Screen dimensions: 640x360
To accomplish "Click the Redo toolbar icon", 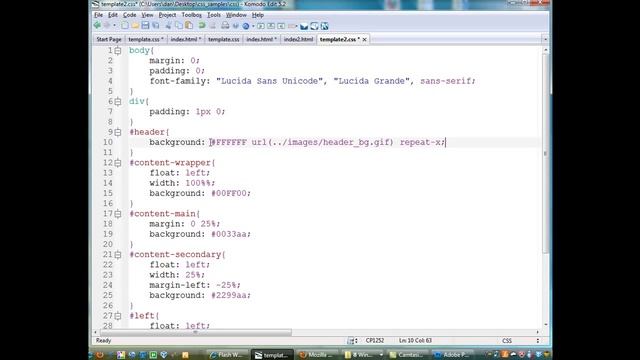I will click(212, 26).
